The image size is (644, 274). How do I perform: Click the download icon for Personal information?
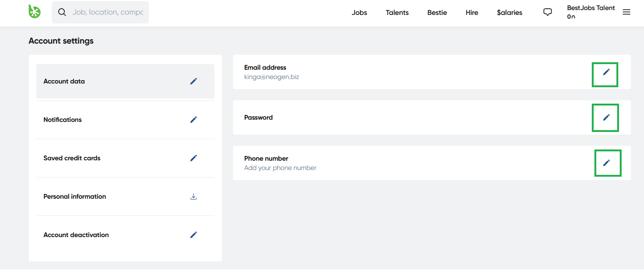(x=193, y=196)
